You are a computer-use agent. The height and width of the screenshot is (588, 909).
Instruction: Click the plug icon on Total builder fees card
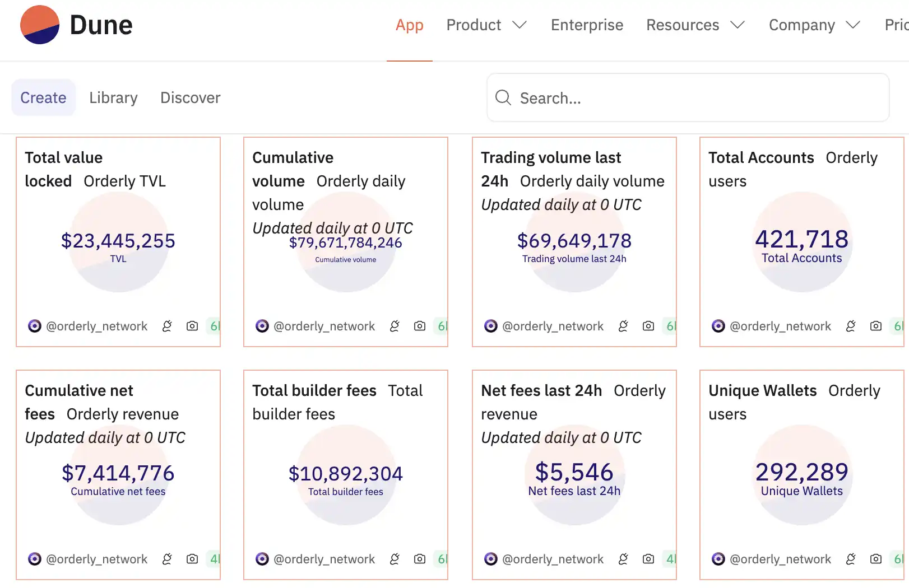click(x=395, y=559)
